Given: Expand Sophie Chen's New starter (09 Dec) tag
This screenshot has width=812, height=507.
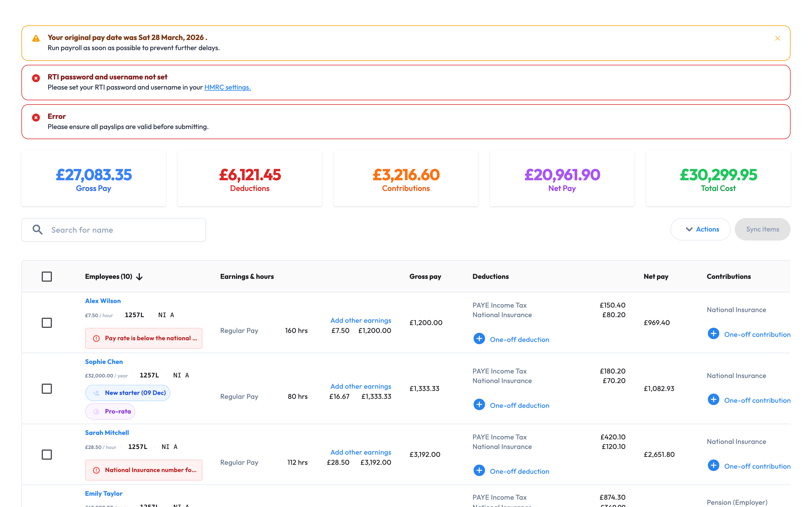Looking at the screenshot, I should click(x=127, y=393).
